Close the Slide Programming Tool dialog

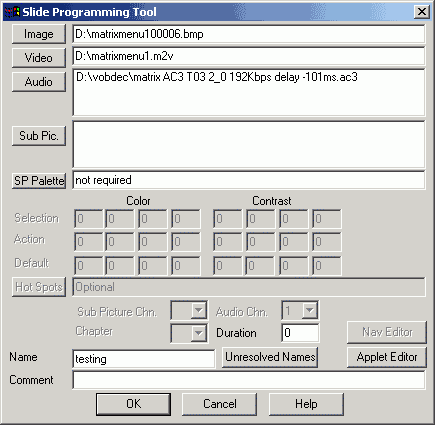point(422,12)
